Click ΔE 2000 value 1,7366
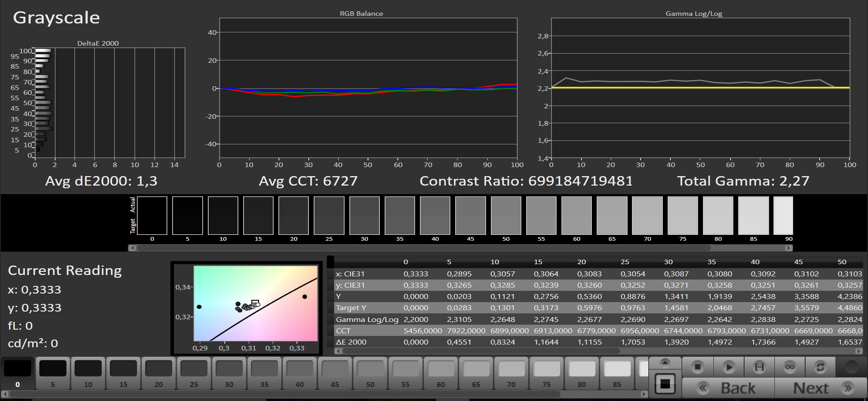Image resolution: width=868 pixels, height=401 pixels. point(763,342)
